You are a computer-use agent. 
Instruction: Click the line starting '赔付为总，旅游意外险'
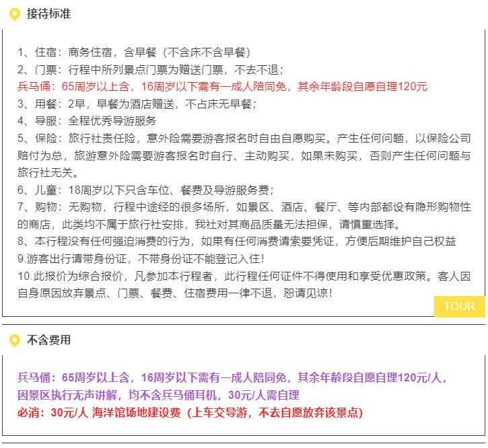[244, 155]
